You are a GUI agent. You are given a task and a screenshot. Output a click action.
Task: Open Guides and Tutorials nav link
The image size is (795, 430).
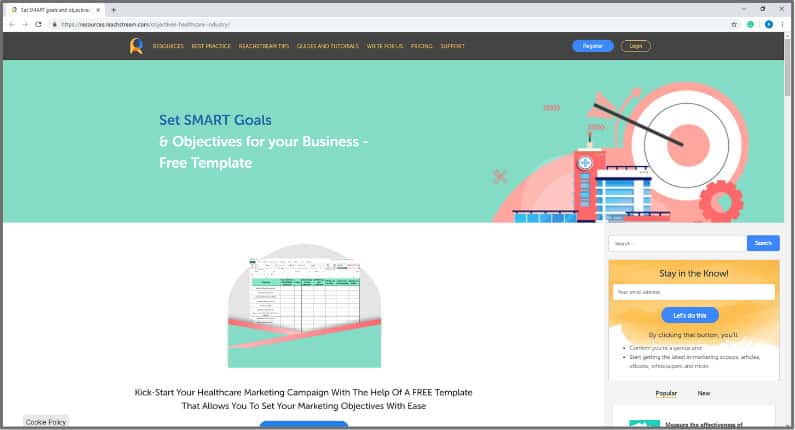point(326,46)
